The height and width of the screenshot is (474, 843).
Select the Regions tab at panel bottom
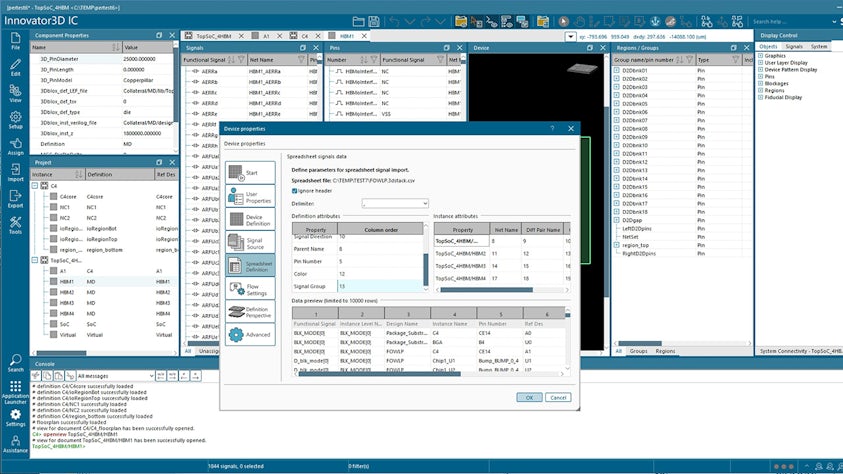[665, 351]
